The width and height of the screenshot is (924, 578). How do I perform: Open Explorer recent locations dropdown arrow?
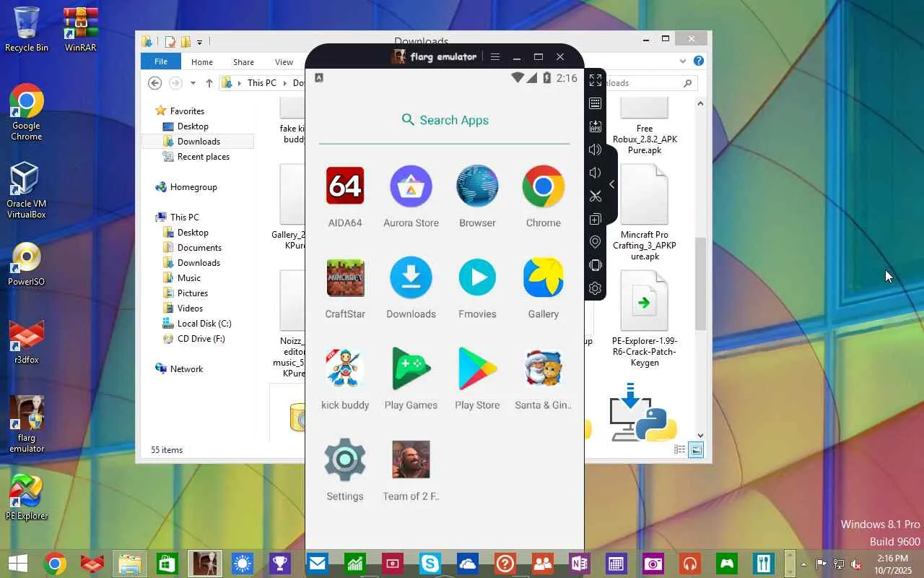[193, 83]
